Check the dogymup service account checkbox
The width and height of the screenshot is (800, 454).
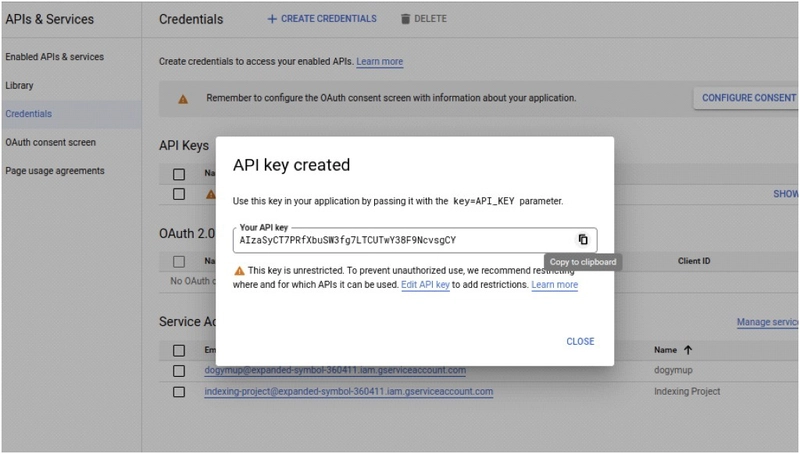(179, 371)
